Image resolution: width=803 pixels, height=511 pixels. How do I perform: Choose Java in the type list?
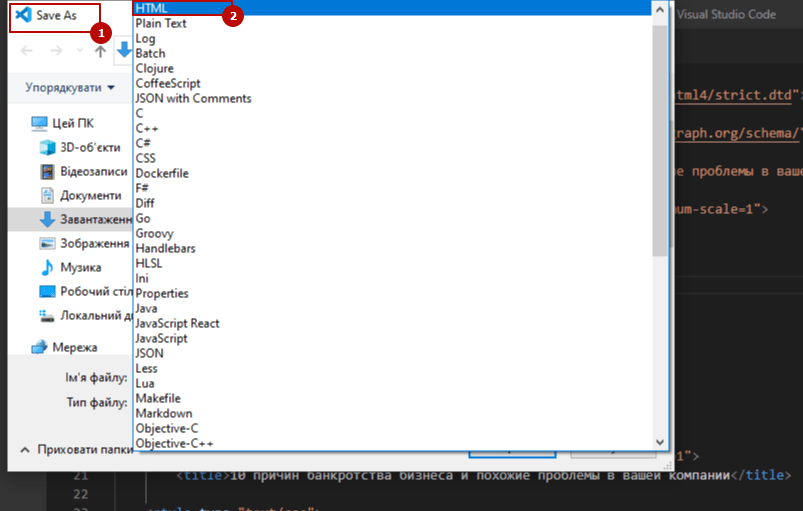(392, 308)
